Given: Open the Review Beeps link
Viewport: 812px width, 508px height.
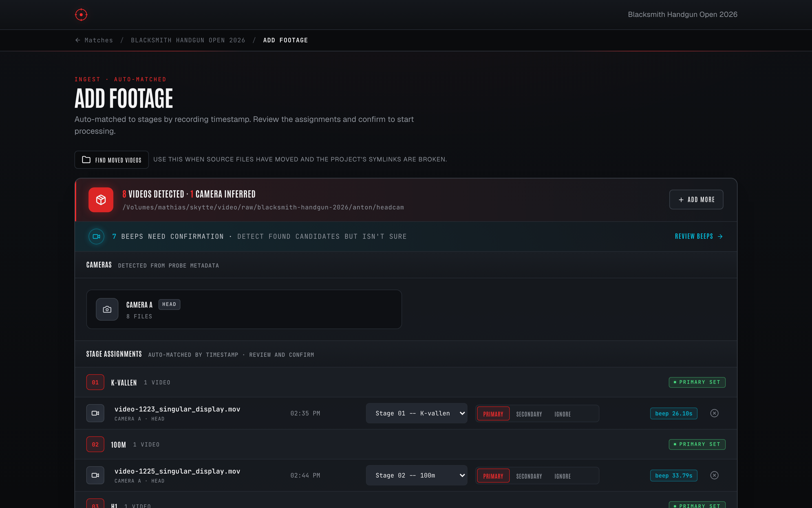Looking at the screenshot, I should 699,236.
